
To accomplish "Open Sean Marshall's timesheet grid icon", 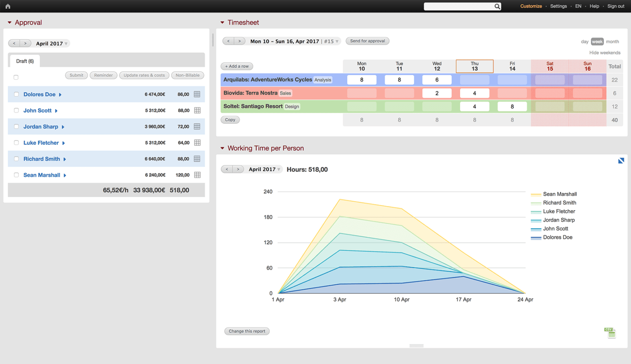I will pyautogui.click(x=197, y=175).
